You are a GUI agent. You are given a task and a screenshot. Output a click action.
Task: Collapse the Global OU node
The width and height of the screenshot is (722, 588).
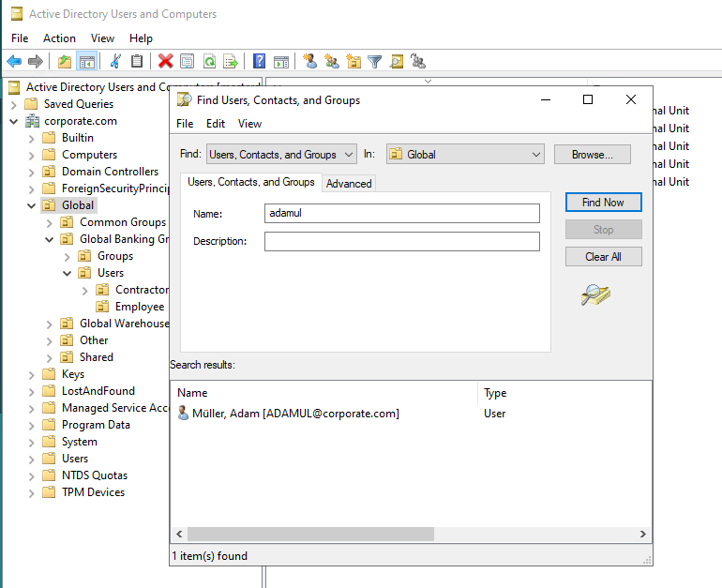coord(31,205)
